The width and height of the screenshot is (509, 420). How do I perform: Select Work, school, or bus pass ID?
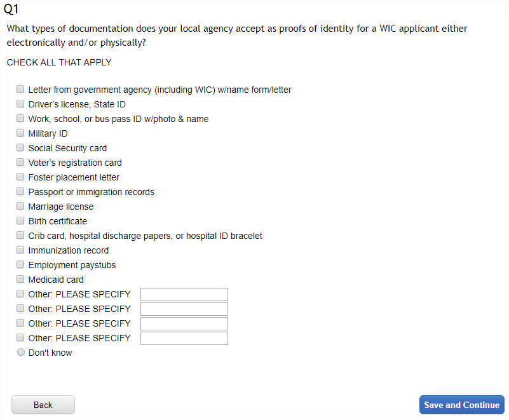[20, 119]
